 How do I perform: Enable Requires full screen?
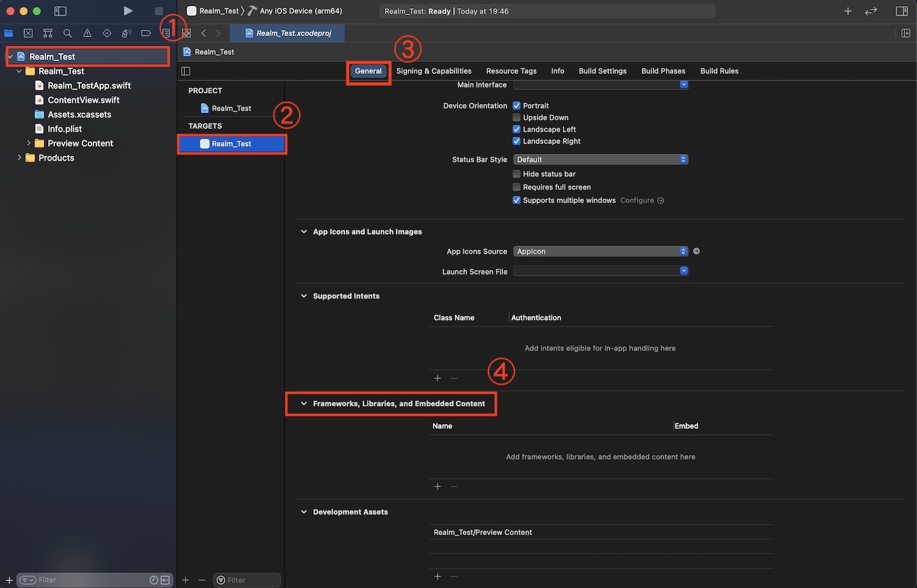click(516, 187)
